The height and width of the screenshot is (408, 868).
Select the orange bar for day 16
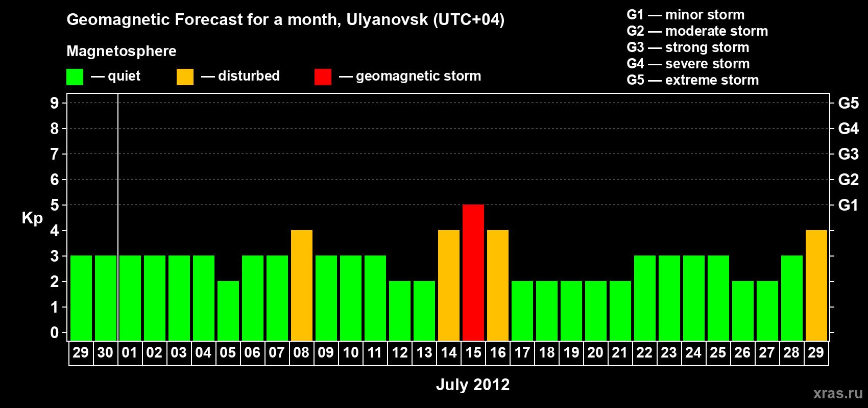[498, 285]
